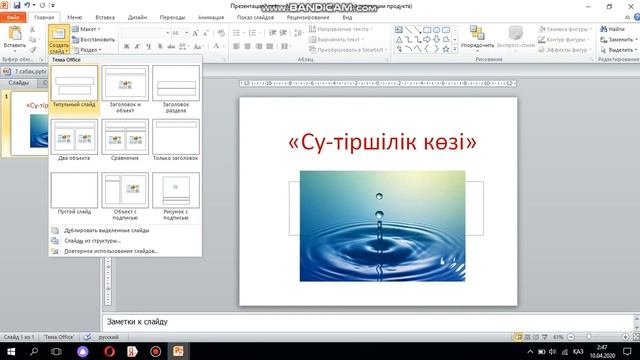
Task: Toggle italic К formatting
Action: click(137, 47)
